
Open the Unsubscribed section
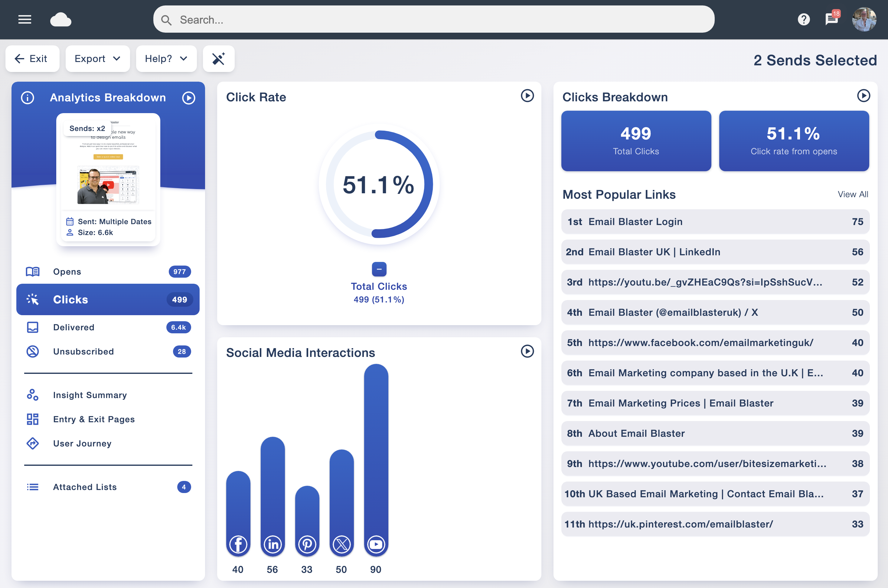tap(108, 351)
